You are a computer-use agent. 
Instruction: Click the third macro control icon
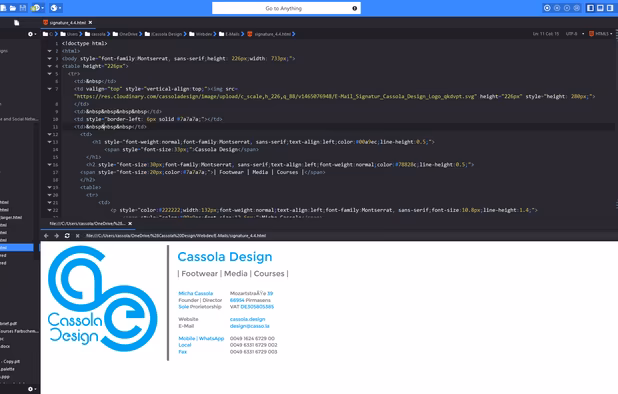[567, 8]
